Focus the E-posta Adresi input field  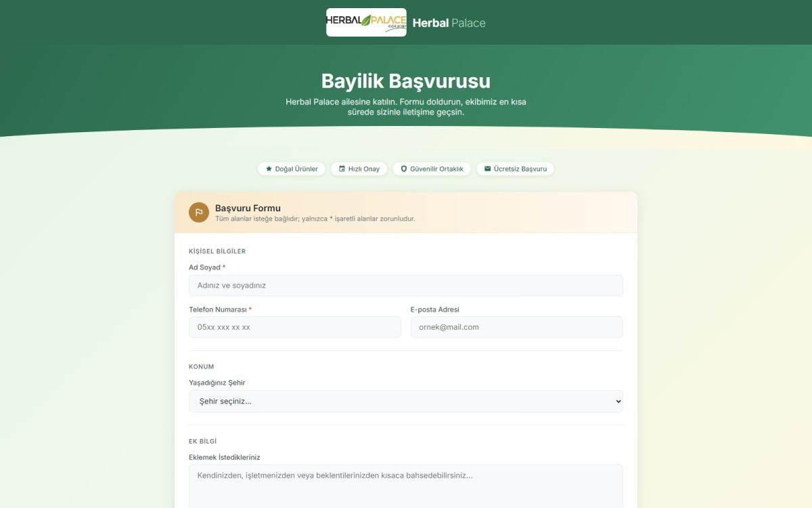517,327
